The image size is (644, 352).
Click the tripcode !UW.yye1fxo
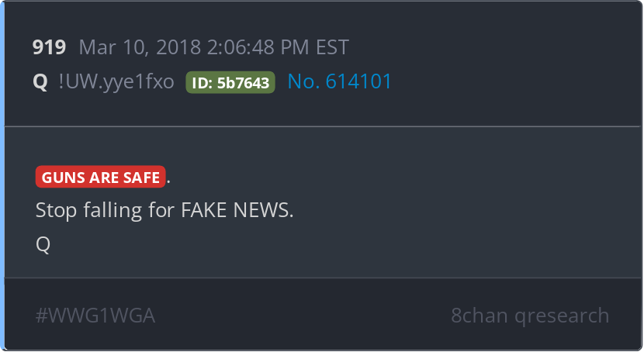tap(116, 81)
